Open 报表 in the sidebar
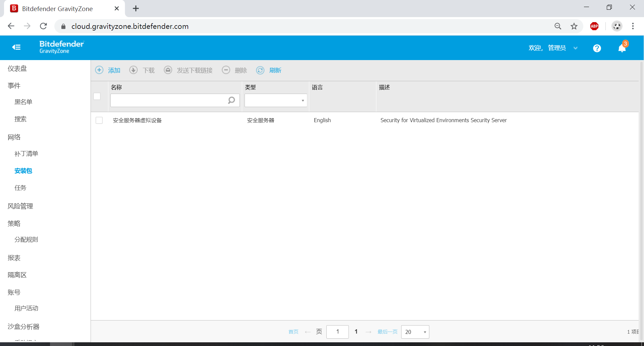The height and width of the screenshot is (346, 644). [14, 258]
